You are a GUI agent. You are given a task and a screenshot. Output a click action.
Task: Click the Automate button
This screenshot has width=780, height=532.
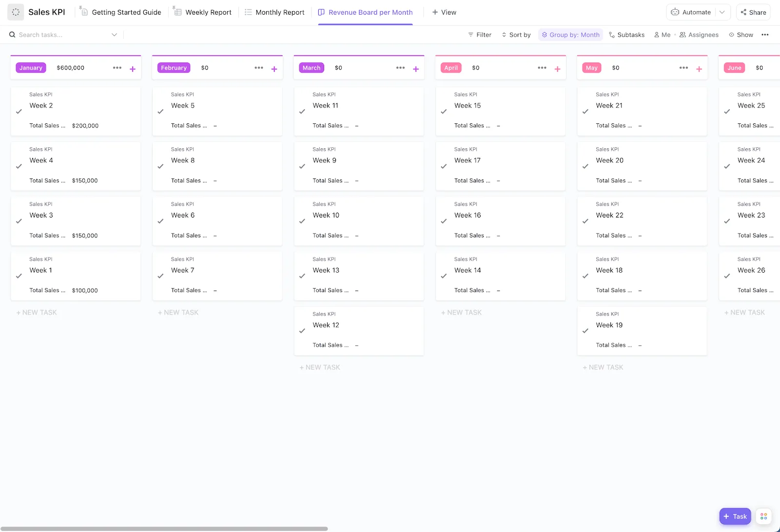691,12
